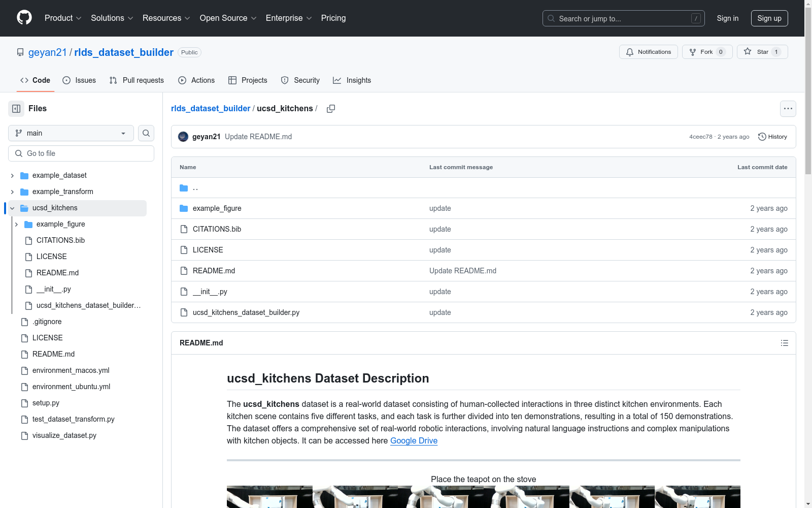Open CITATIONS.bib in the file tree
This screenshot has width=812, height=508.
60,240
